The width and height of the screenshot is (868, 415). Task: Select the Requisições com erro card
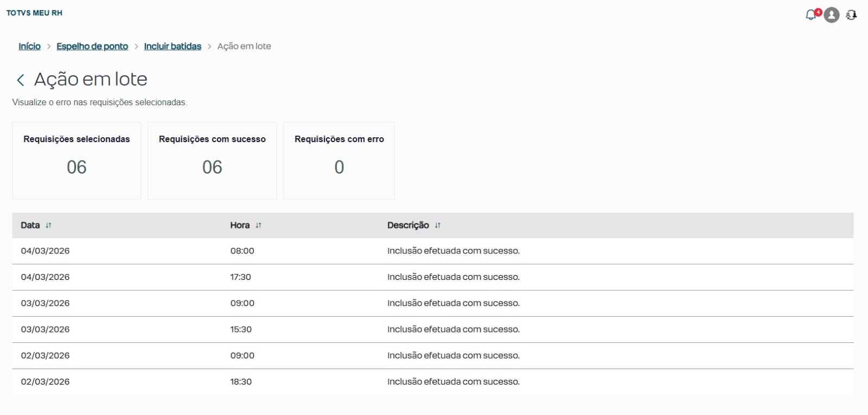(x=339, y=161)
